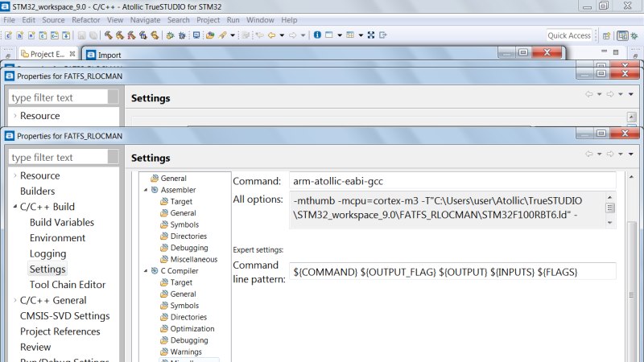The width and height of the screenshot is (644, 362).
Task: Select Review in properties tree
Action: tap(35, 347)
